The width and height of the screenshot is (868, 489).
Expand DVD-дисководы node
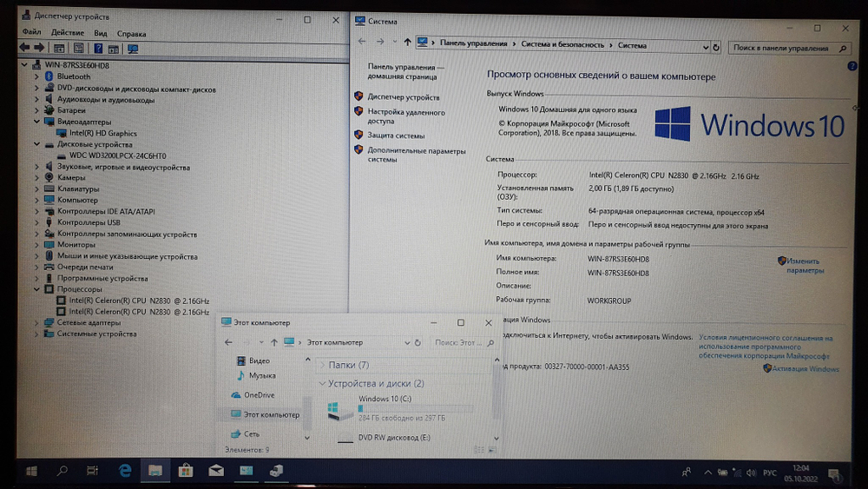pos(36,88)
